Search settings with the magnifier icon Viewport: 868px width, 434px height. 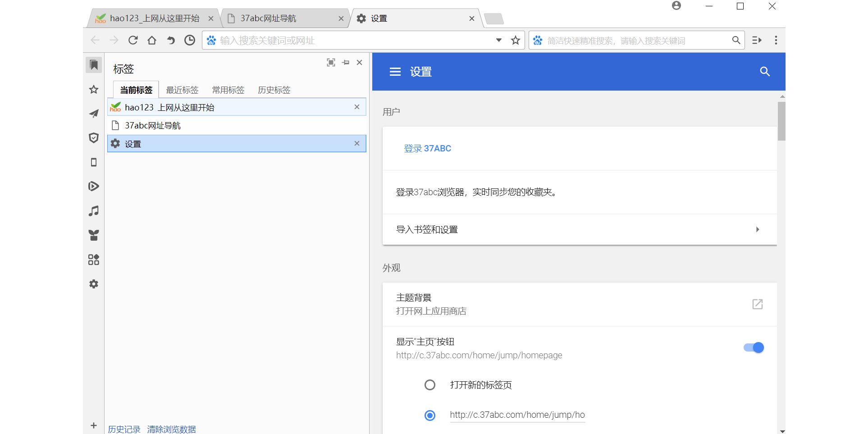click(765, 71)
